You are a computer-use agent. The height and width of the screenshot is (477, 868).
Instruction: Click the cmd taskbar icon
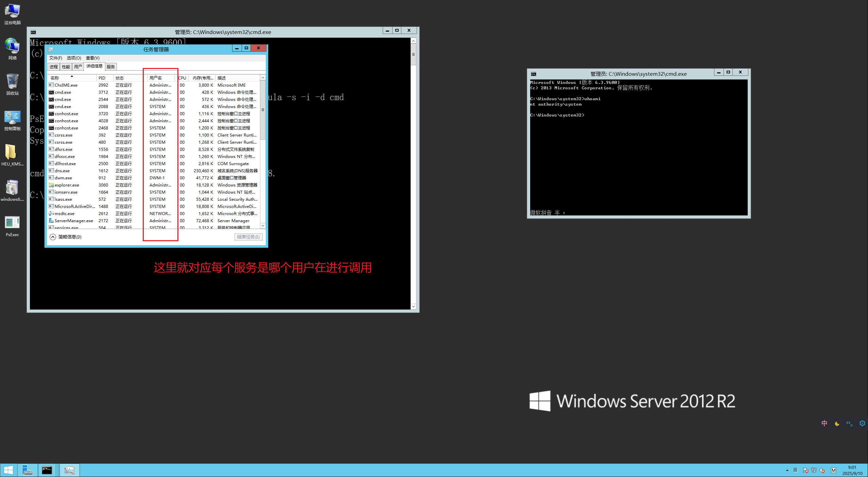pyautogui.click(x=47, y=470)
